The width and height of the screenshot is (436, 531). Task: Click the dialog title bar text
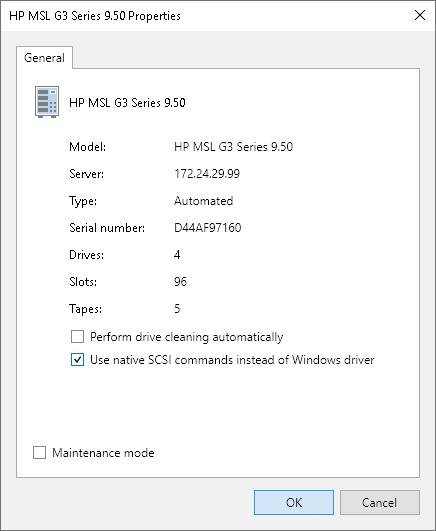95,16
